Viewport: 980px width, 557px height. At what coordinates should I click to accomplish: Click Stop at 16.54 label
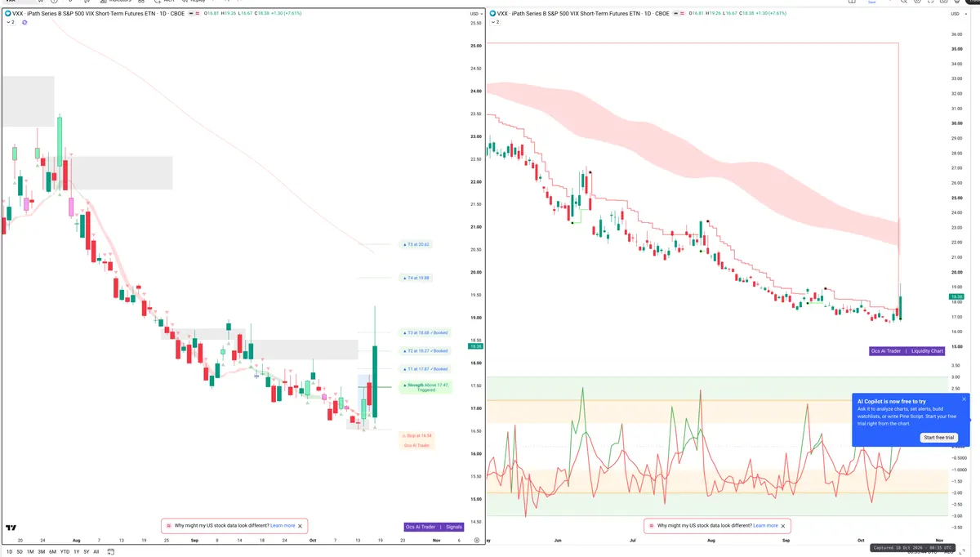416,436
